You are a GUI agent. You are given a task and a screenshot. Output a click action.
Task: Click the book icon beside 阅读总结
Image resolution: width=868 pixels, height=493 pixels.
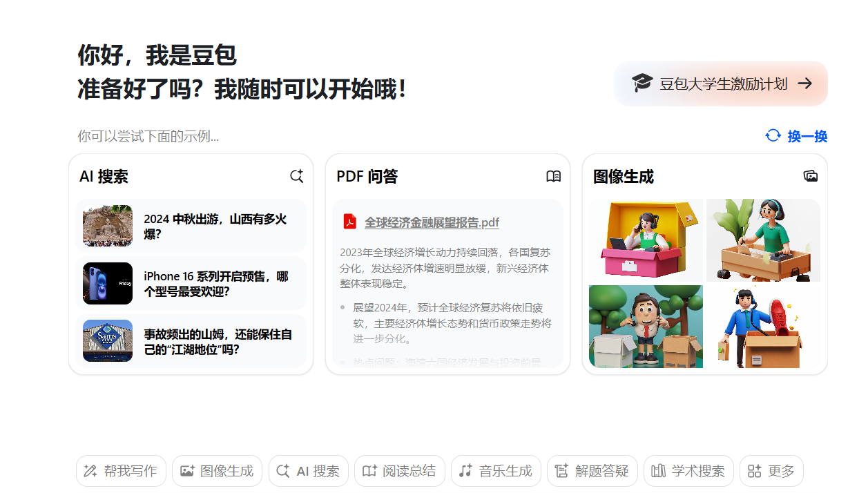click(369, 471)
